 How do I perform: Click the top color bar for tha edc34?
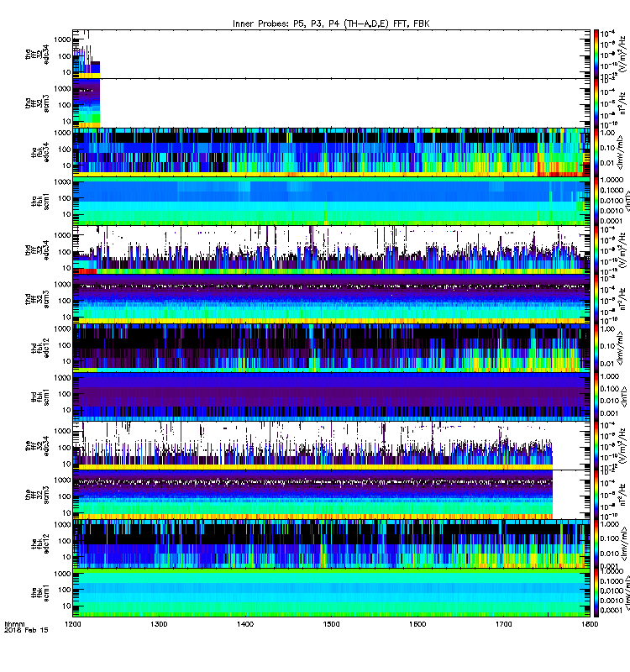tap(596, 54)
